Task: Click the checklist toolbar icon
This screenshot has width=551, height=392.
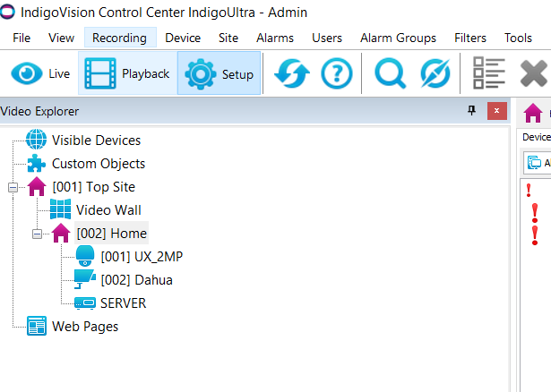Action: (x=488, y=73)
